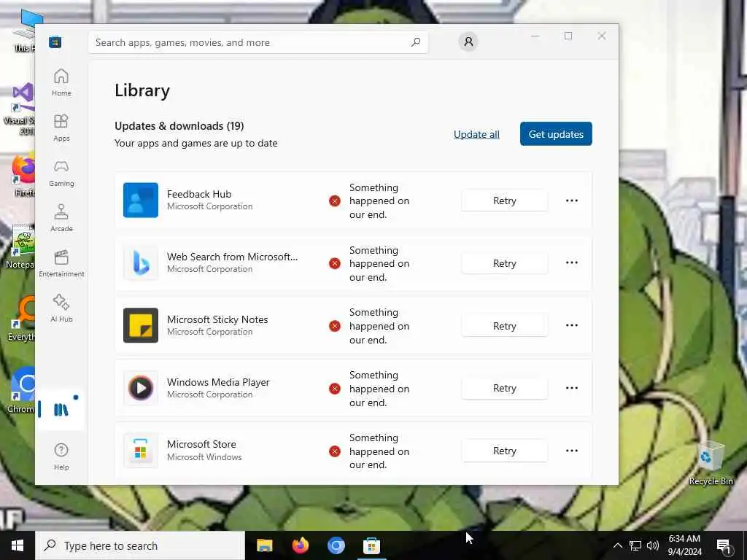Open the notification action center
747x560 pixels.
pyautogui.click(x=724, y=546)
